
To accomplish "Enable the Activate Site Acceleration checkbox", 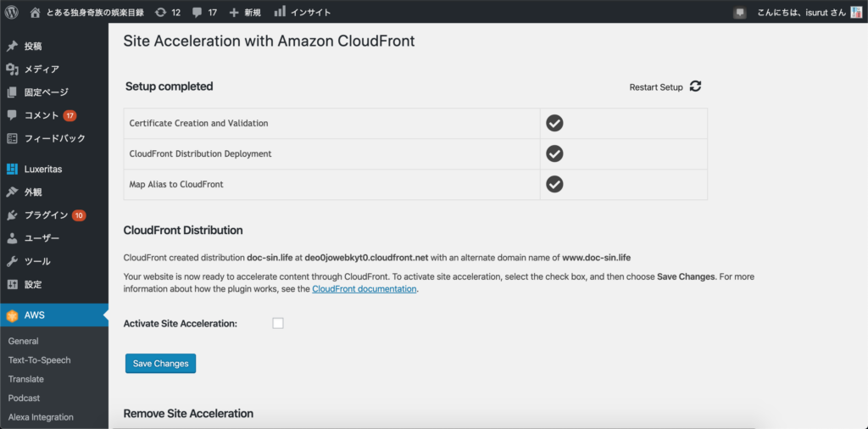I will tap(278, 323).
